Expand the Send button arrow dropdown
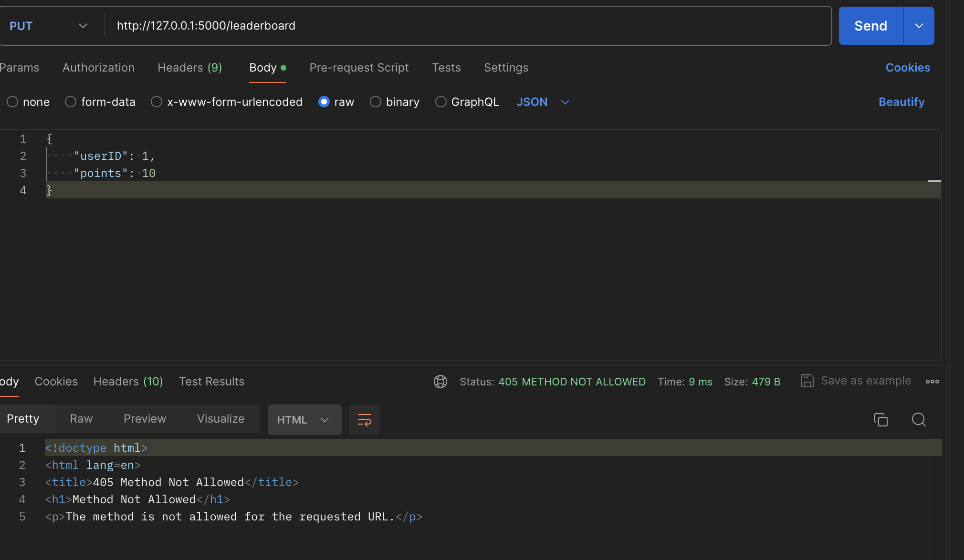This screenshot has height=560, width=964. click(919, 26)
